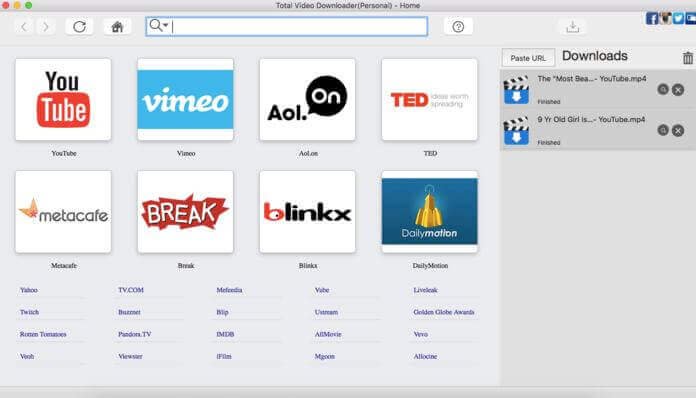Click the download tray icon in toolbar
The width and height of the screenshot is (696, 398).
point(573,27)
